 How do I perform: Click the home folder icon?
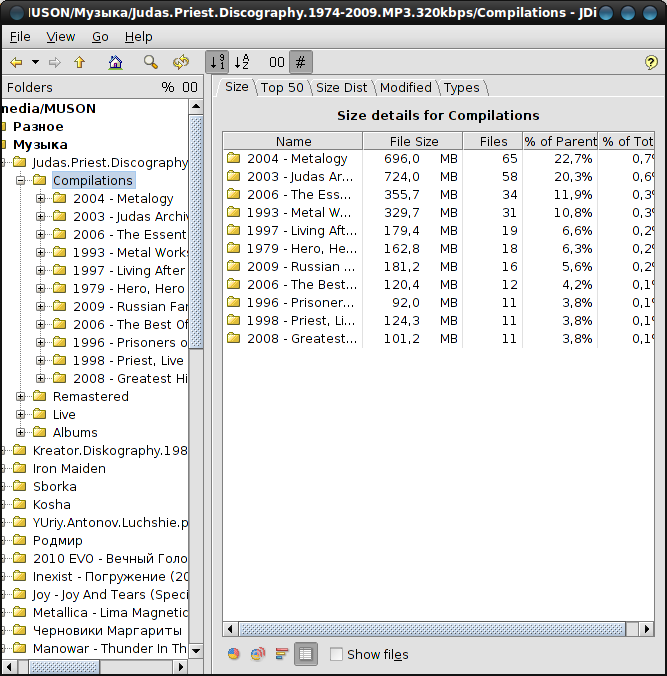click(x=115, y=63)
